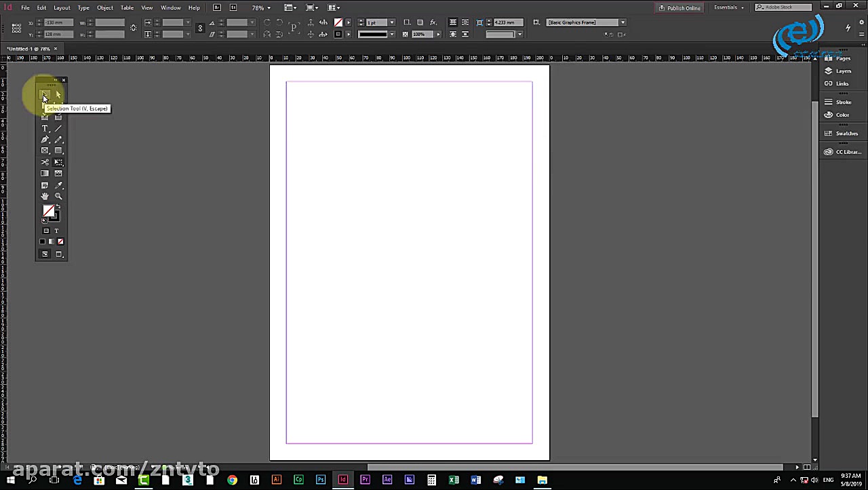
Task: Select the Eyedropper tool
Action: point(58,185)
